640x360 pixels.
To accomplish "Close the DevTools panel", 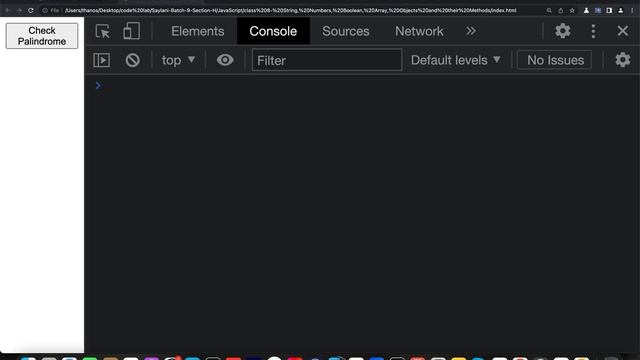I will pyautogui.click(x=622, y=31).
